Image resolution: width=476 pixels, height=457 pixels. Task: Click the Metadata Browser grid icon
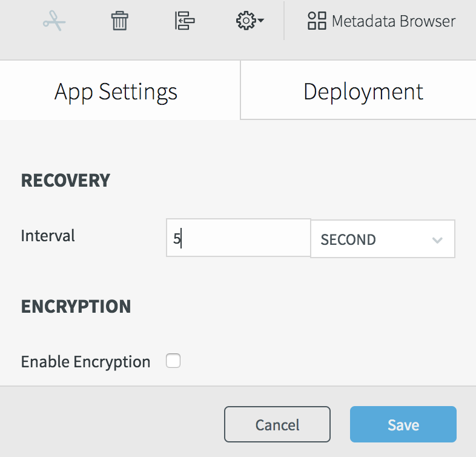pos(317,21)
